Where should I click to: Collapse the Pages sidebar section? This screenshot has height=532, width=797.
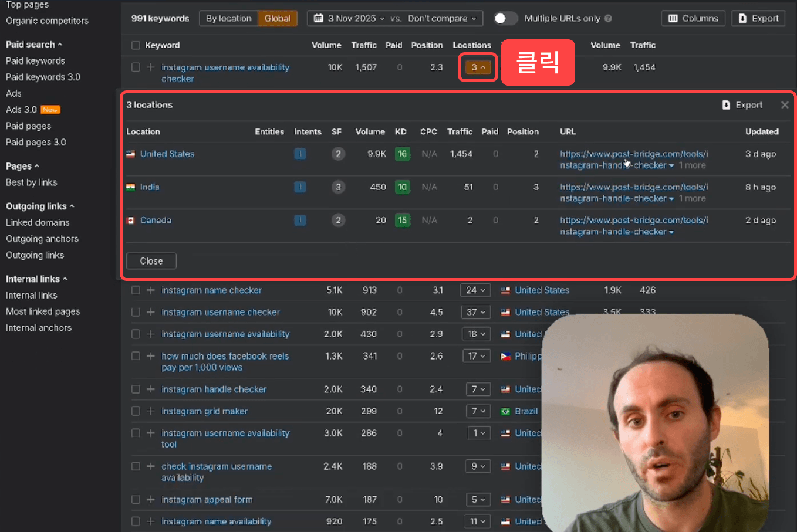tap(22, 167)
